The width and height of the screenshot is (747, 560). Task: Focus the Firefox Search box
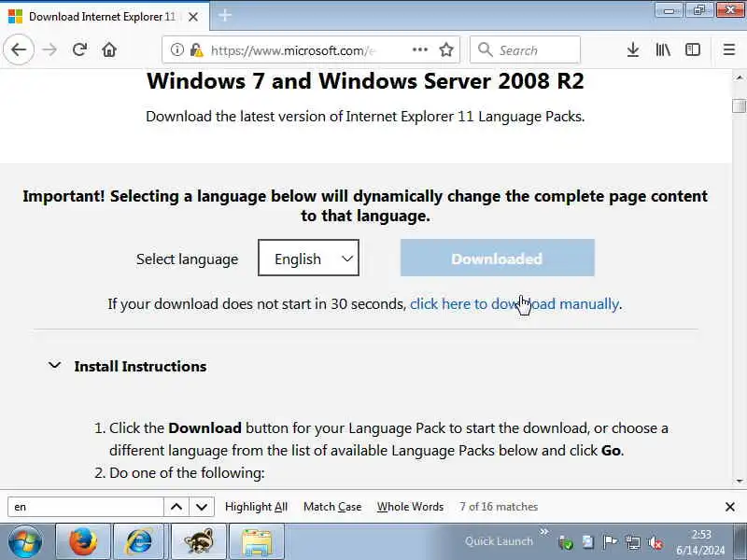[x=525, y=49]
